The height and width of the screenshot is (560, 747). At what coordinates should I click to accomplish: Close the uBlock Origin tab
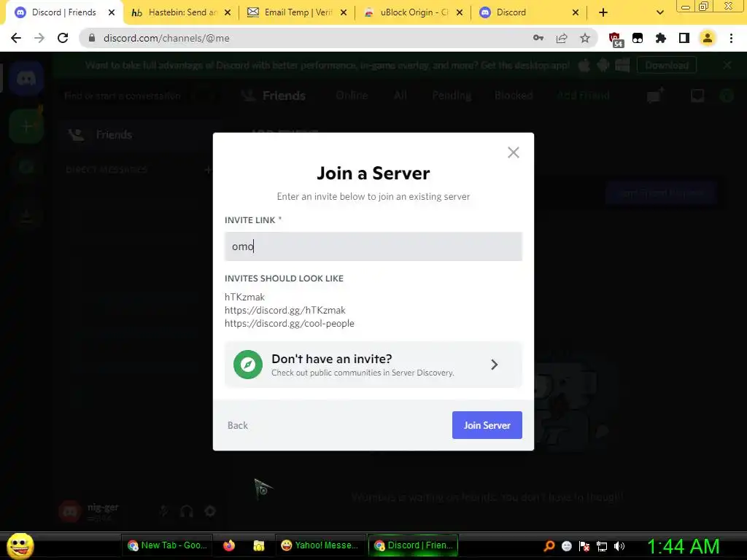[460, 12]
